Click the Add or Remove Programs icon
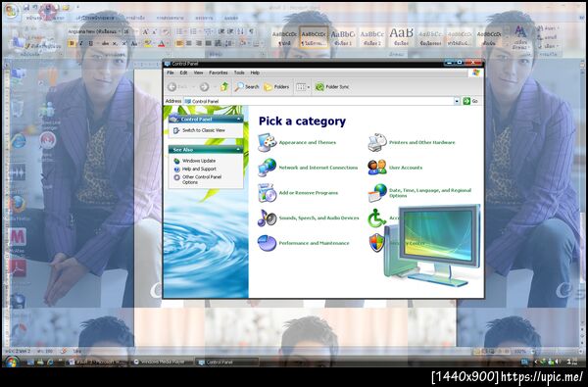Screen dimensions: 588x387 tap(267, 193)
